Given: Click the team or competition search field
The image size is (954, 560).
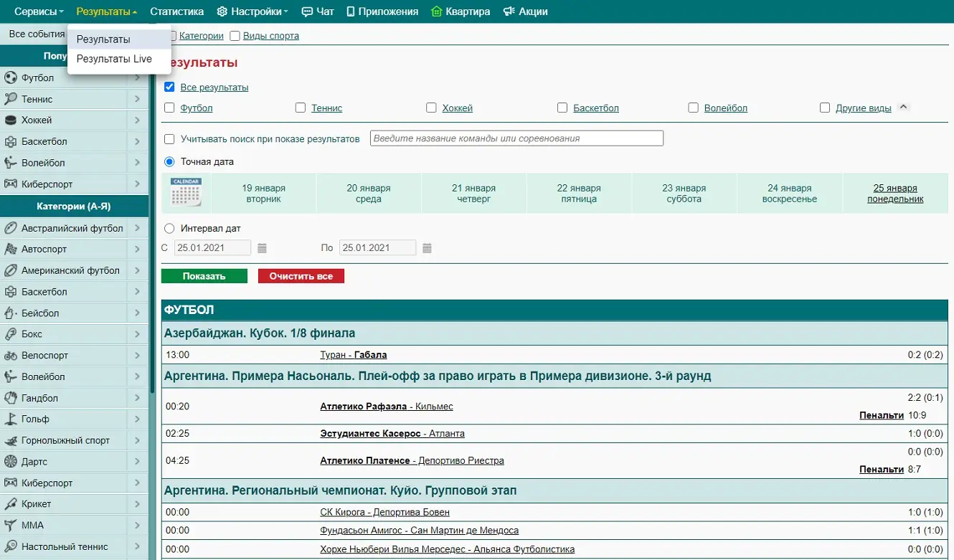Looking at the screenshot, I should point(516,138).
